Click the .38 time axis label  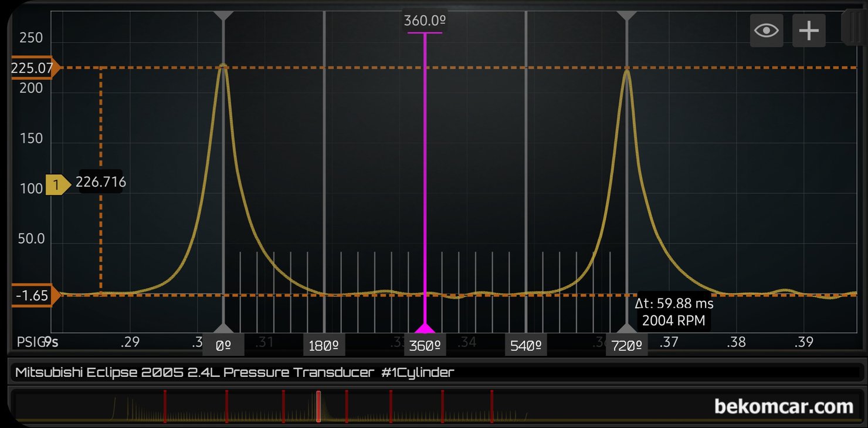(735, 342)
